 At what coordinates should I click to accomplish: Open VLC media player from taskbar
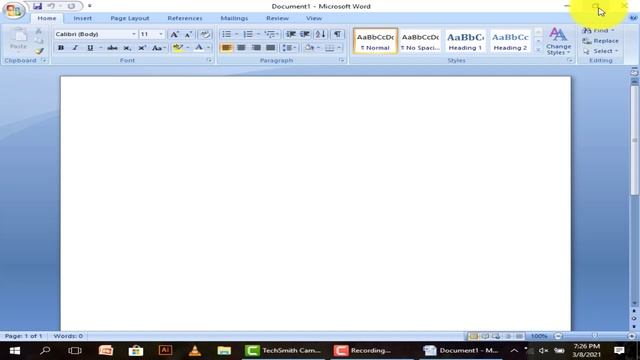pos(195,351)
